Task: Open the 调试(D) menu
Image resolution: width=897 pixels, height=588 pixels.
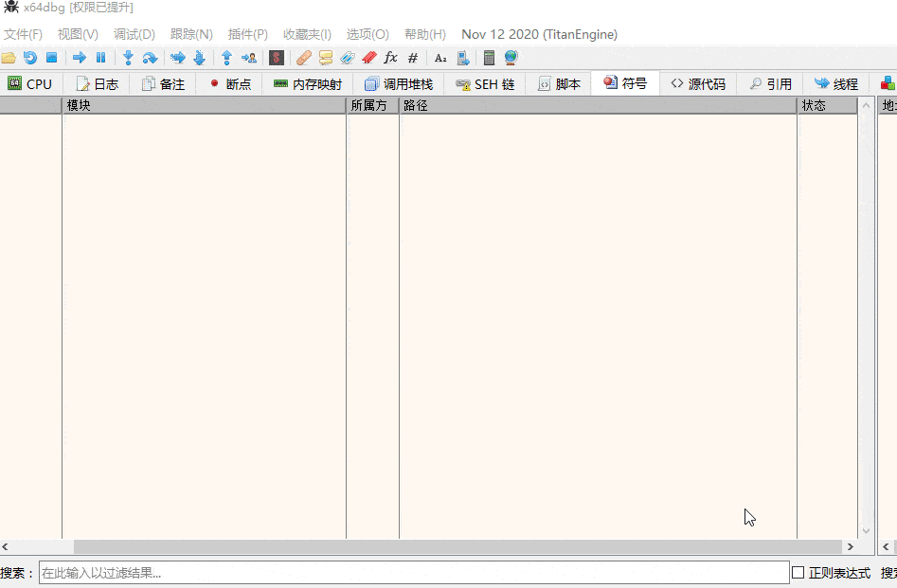Action: (134, 34)
